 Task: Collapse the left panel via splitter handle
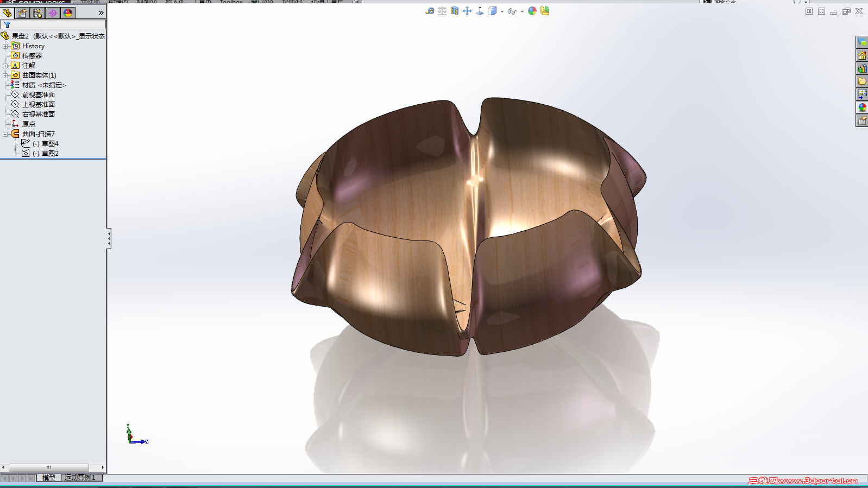(x=109, y=238)
